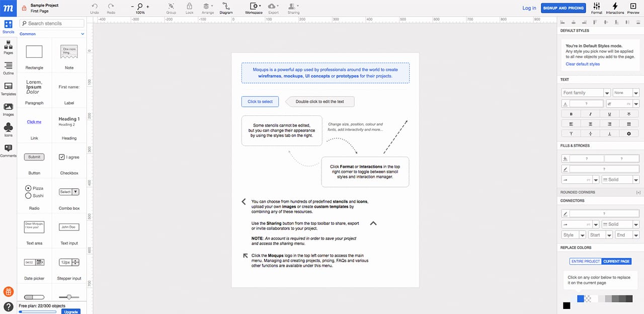Open the connector Start dropdown
This screenshot has width=644, height=314.
tap(600, 235)
